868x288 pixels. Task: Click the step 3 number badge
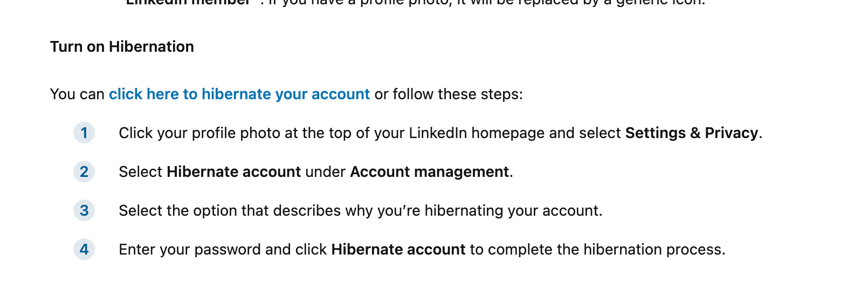(84, 210)
